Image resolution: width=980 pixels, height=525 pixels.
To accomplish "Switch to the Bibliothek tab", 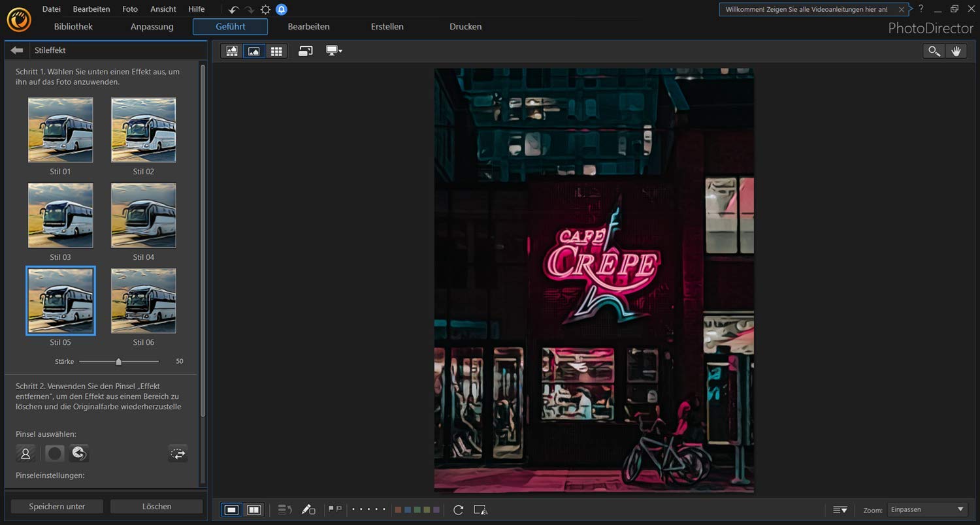I will (73, 27).
